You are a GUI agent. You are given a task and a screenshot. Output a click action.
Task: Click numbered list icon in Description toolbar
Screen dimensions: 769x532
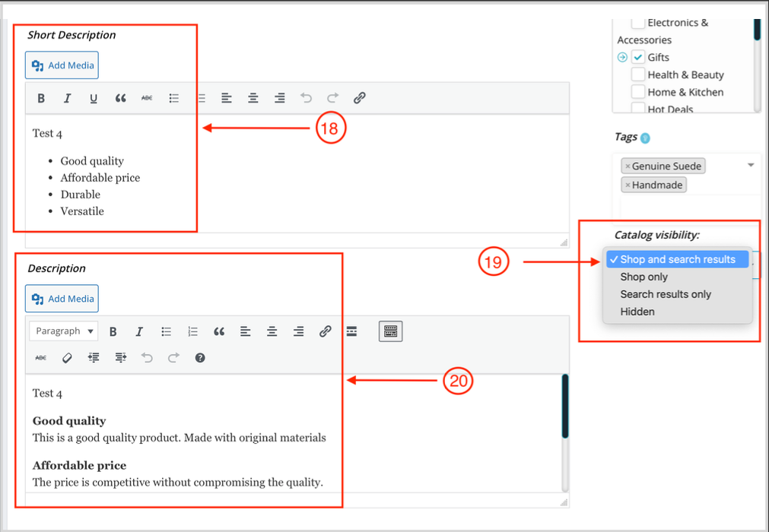[192, 331]
